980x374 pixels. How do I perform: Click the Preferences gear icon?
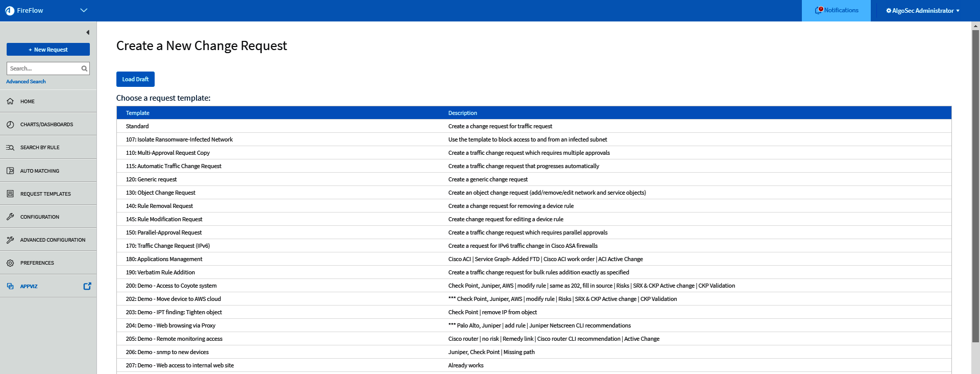pos(10,263)
